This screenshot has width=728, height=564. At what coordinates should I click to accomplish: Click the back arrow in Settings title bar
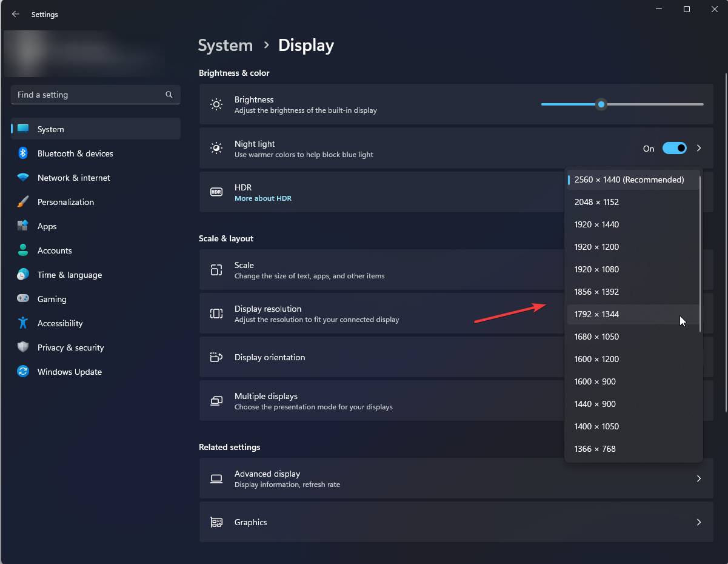(16, 14)
